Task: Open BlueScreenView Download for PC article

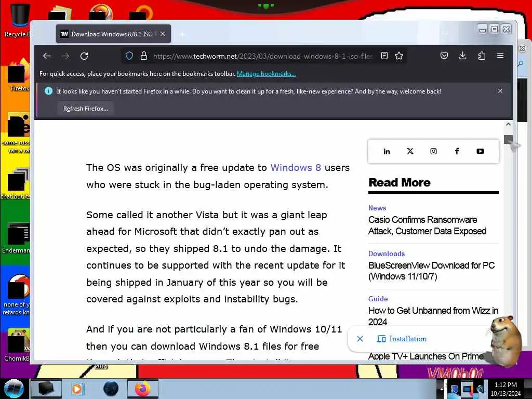Action: click(431, 271)
